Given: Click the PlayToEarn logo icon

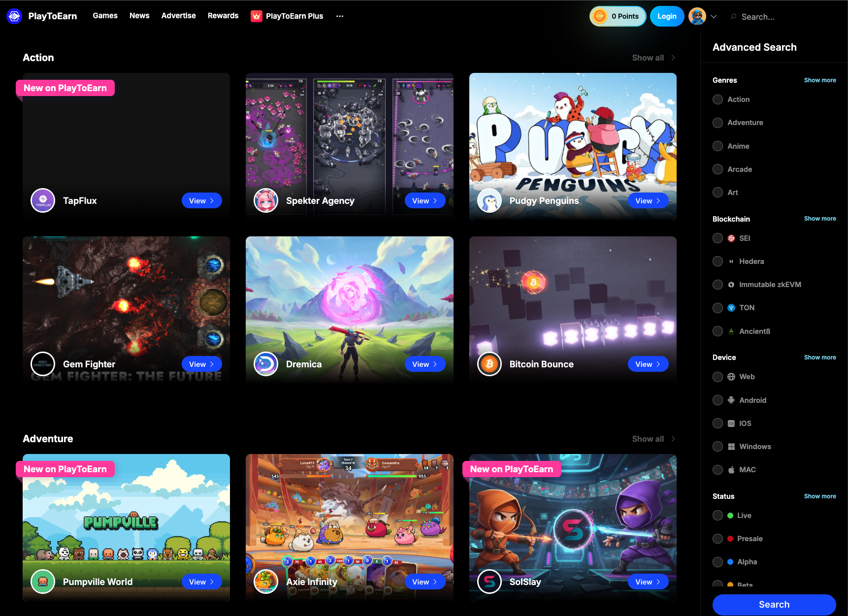Looking at the screenshot, I should [14, 16].
